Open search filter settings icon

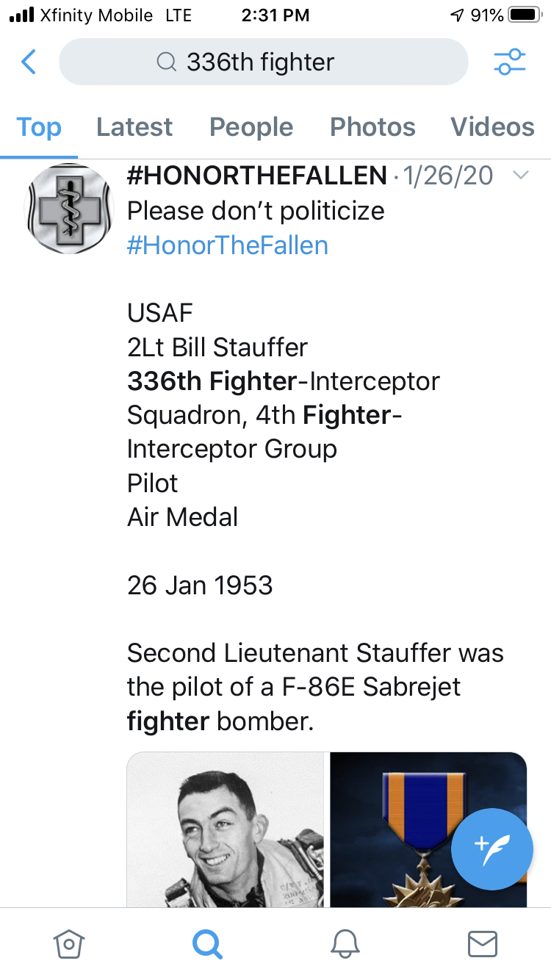pyautogui.click(x=510, y=62)
